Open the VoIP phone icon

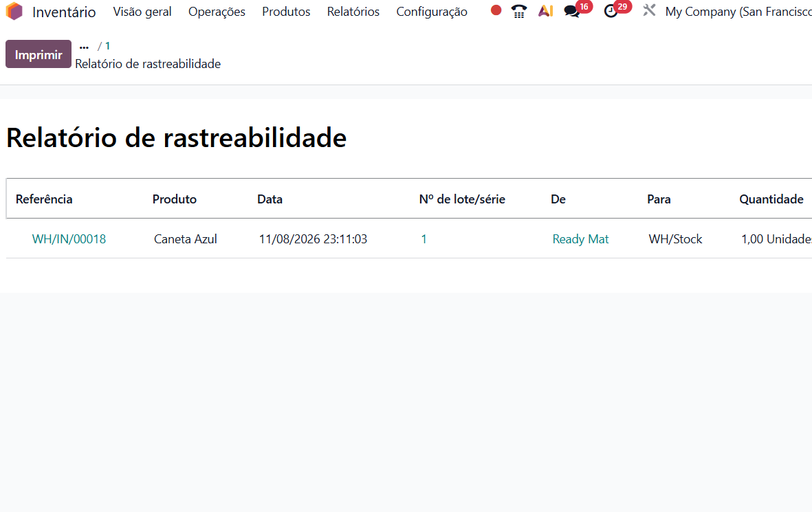click(x=519, y=11)
